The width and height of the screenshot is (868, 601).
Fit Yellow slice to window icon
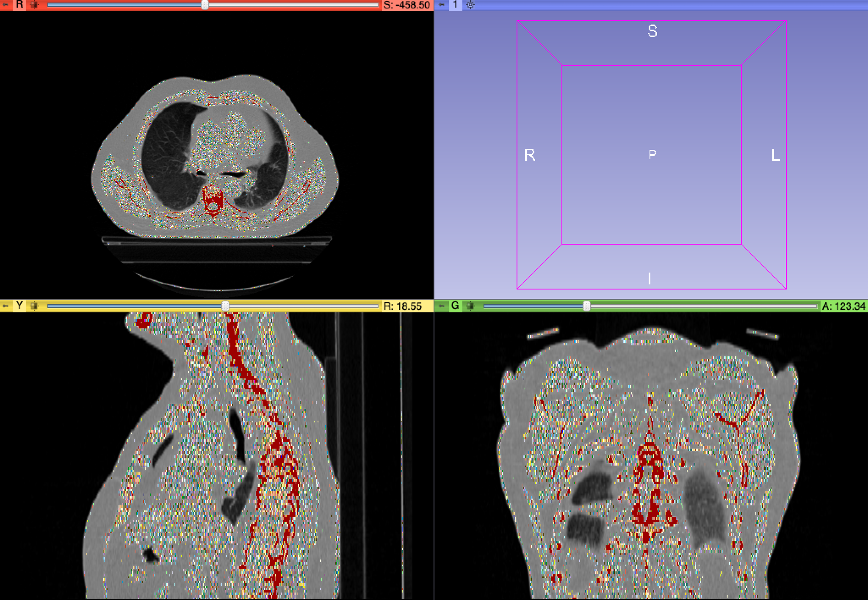[35, 306]
